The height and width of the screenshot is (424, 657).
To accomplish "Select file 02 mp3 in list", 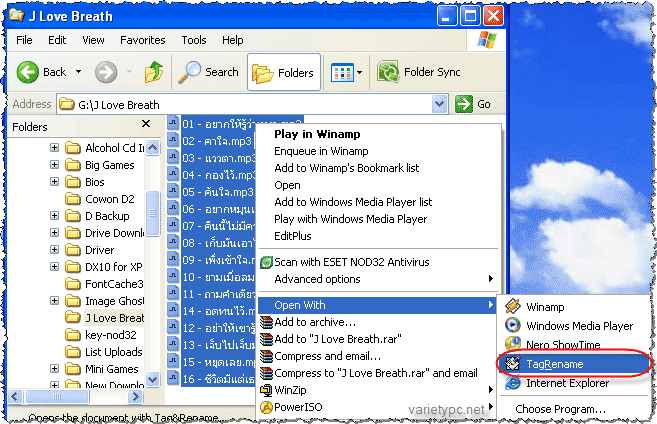I will (211, 141).
